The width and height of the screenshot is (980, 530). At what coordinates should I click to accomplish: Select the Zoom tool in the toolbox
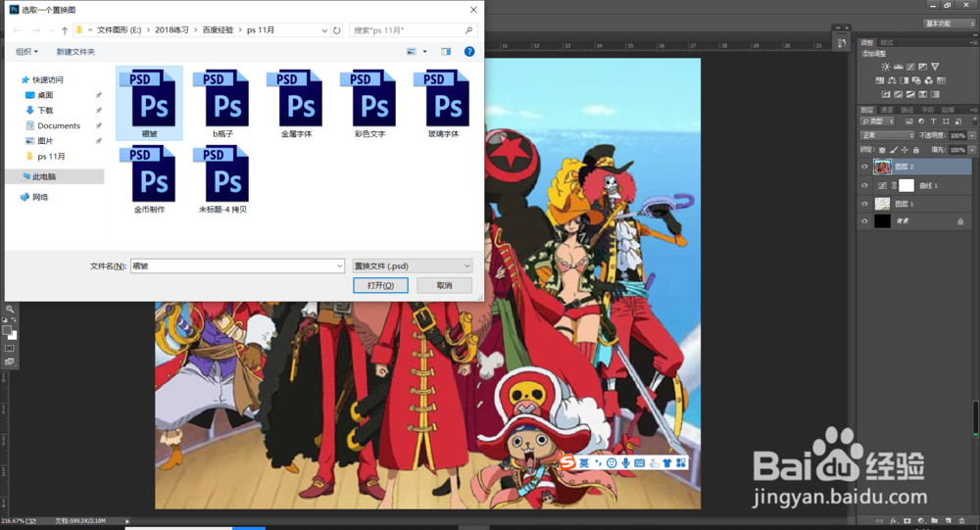[x=10, y=309]
